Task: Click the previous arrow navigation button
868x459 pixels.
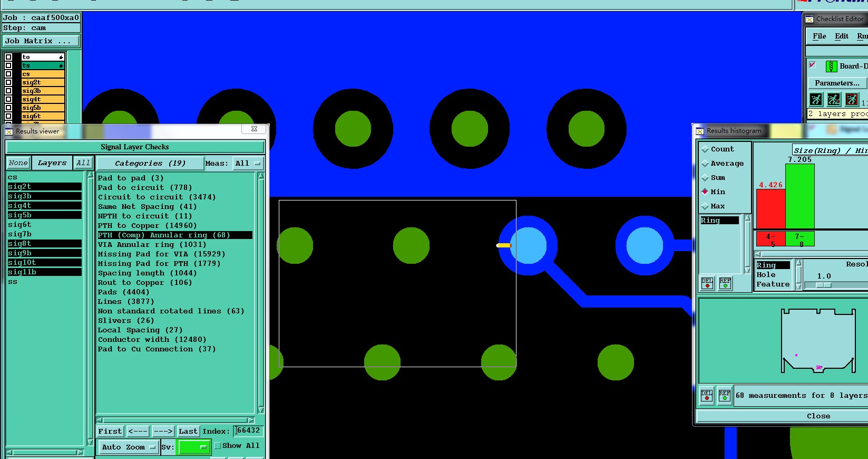Action: point(138,431)
